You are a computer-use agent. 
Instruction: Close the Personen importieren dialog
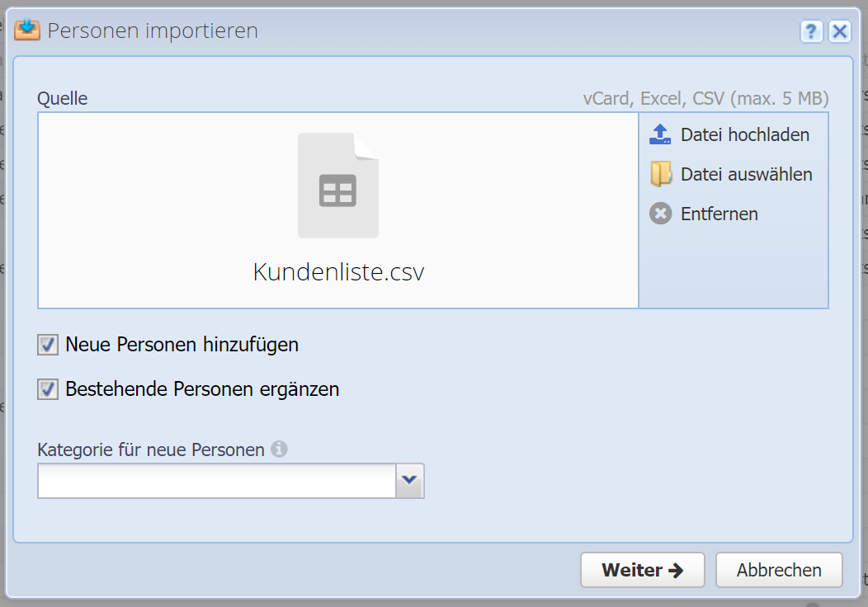[839, 31]
